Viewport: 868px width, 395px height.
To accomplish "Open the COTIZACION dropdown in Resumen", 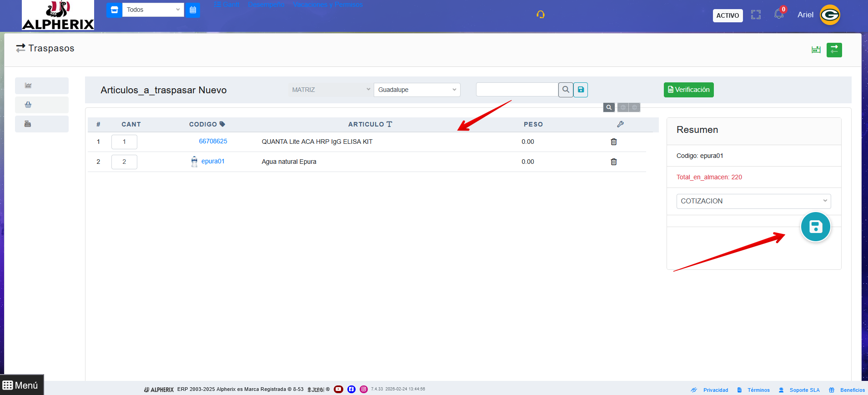I will tap(753, 201).
